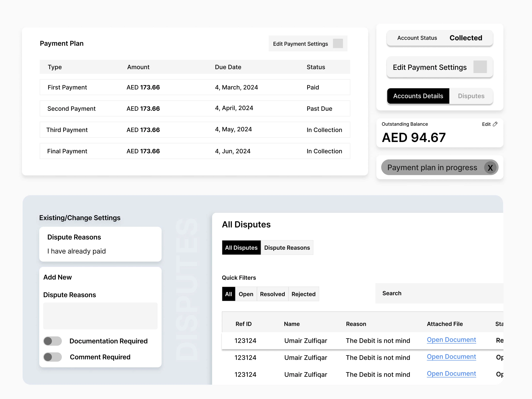Click gray square icon beside small Edit Payment Settings

pyautogui.click(x=338, y=44)
